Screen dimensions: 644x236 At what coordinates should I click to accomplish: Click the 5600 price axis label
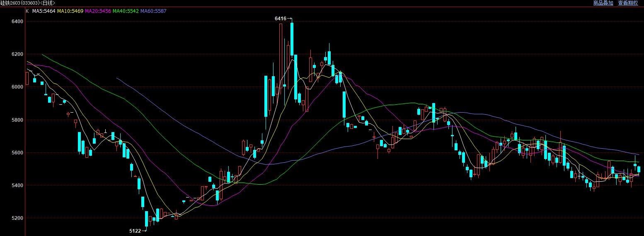(x=17, y=153)
